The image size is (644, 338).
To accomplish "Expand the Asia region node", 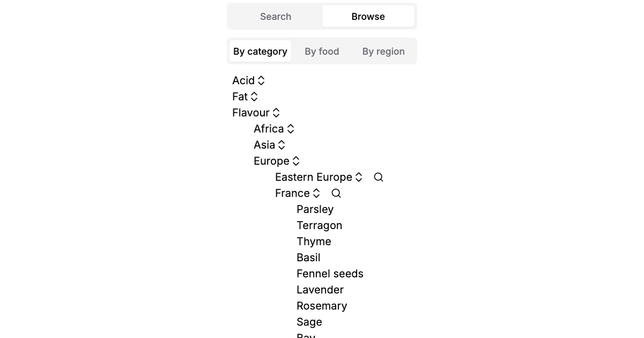I will (282, 145).
